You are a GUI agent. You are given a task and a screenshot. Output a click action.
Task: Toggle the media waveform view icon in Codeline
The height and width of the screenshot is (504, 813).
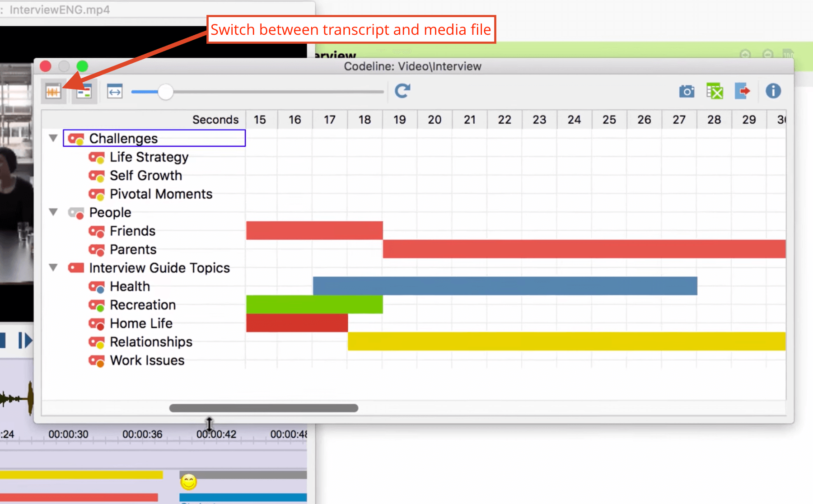(53, 92)
